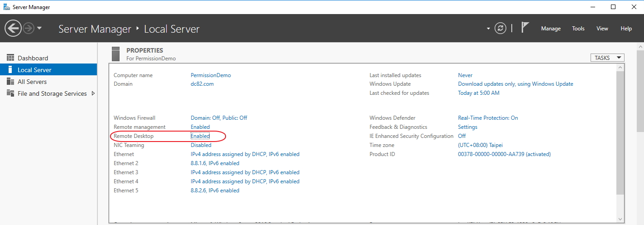Image resolution: width=644 pixels, height=225 pixels.
Task: Click the Product ID label
Action: click(x=382, y=154)
